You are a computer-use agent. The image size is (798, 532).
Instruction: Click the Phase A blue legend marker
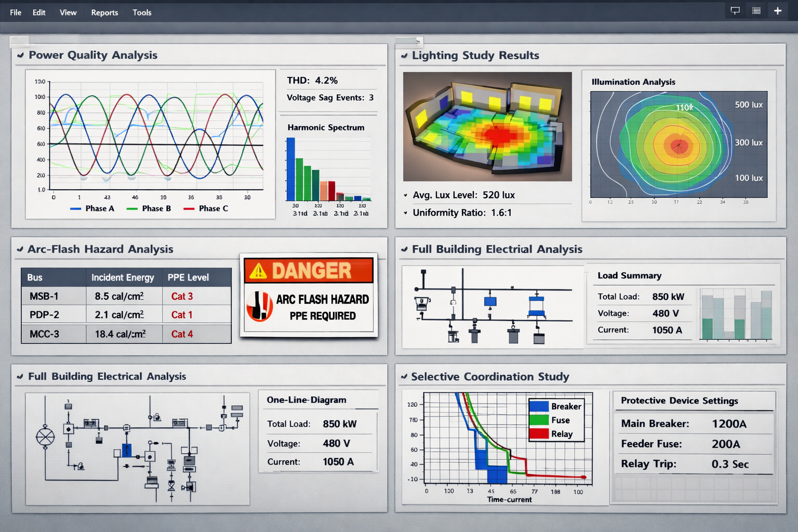tap(75, 209)
